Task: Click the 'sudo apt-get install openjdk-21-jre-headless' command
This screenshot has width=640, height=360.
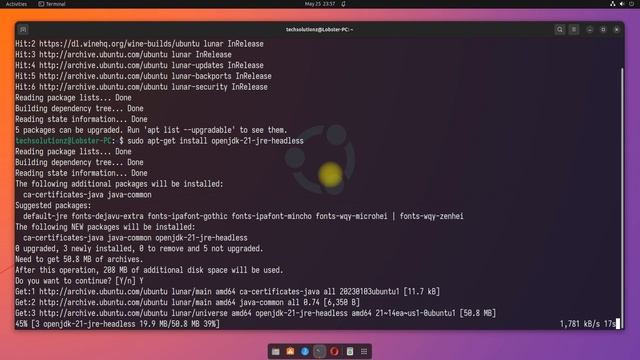Action: [x=216, y=141]
